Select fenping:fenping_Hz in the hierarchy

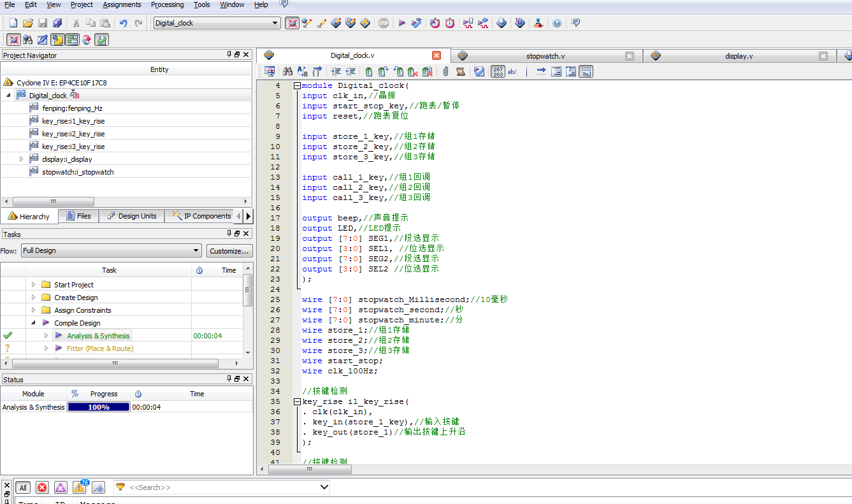72,108
